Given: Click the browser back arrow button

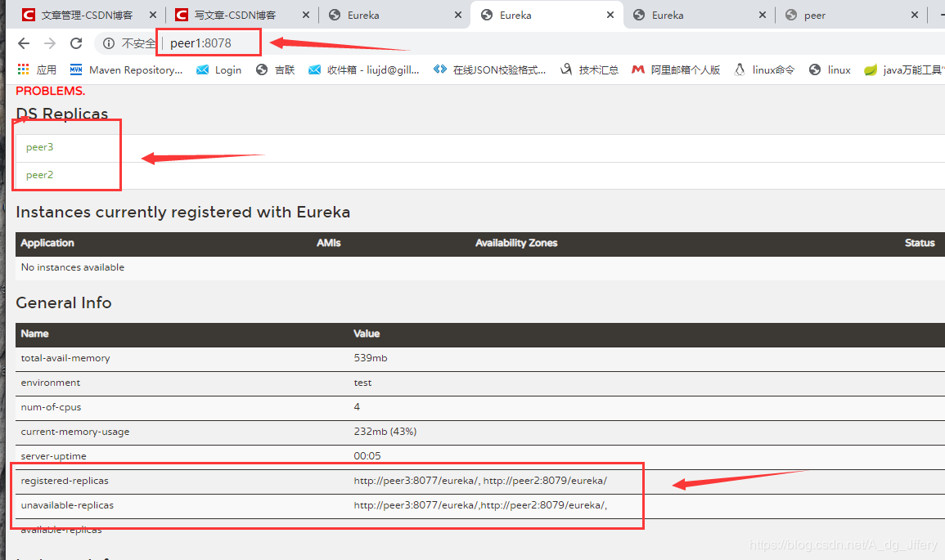Looking at the screenshot, I should coord(24,43).
